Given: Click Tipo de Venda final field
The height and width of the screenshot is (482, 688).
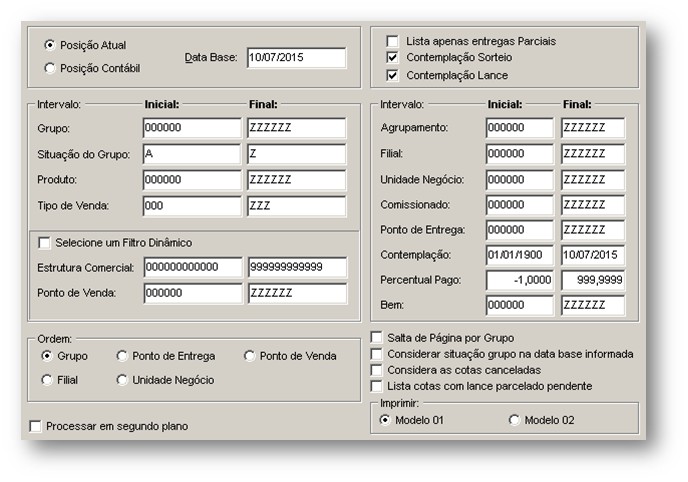Looking at the screenshot, I should pyautogui.click(x=297, y=206).
